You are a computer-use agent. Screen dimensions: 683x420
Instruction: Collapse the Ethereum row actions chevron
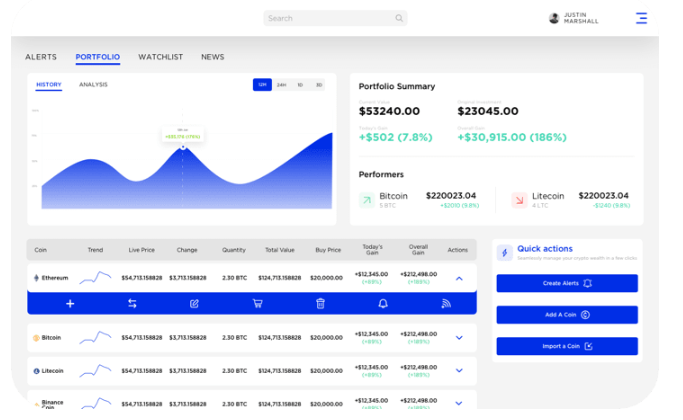pyautogui.click(x=459, y=278)
